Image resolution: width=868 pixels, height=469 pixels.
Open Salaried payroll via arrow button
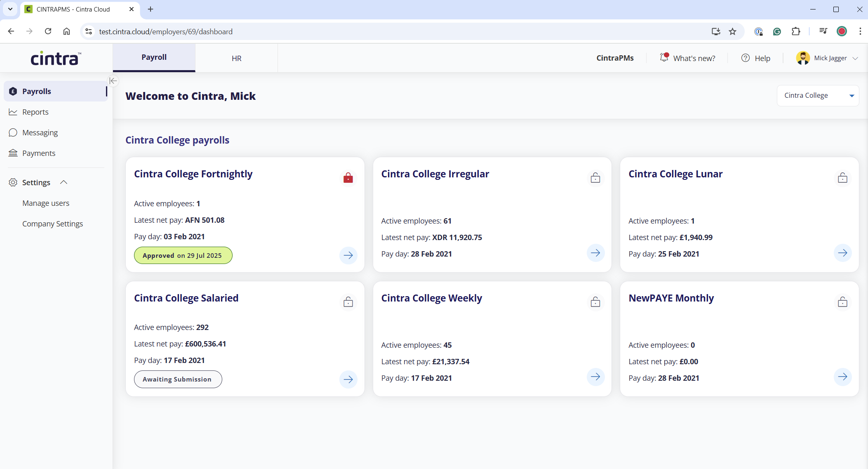(348, 379)
